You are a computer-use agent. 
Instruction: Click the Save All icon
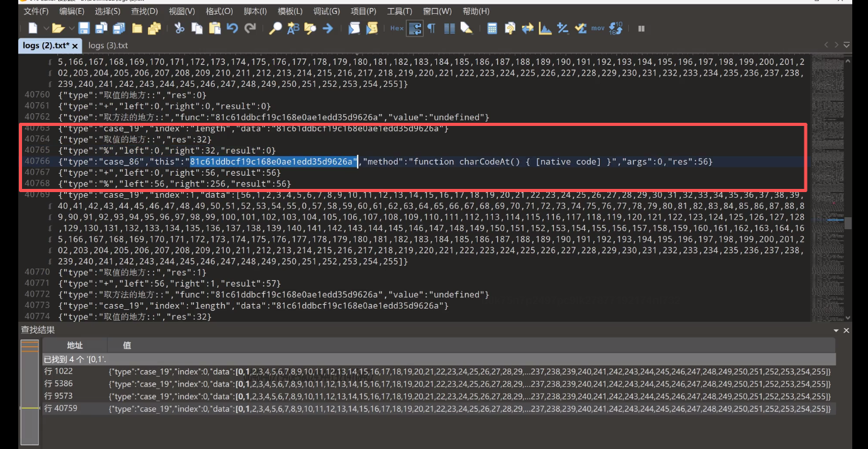pyautogui.click(x=118, y=28)
